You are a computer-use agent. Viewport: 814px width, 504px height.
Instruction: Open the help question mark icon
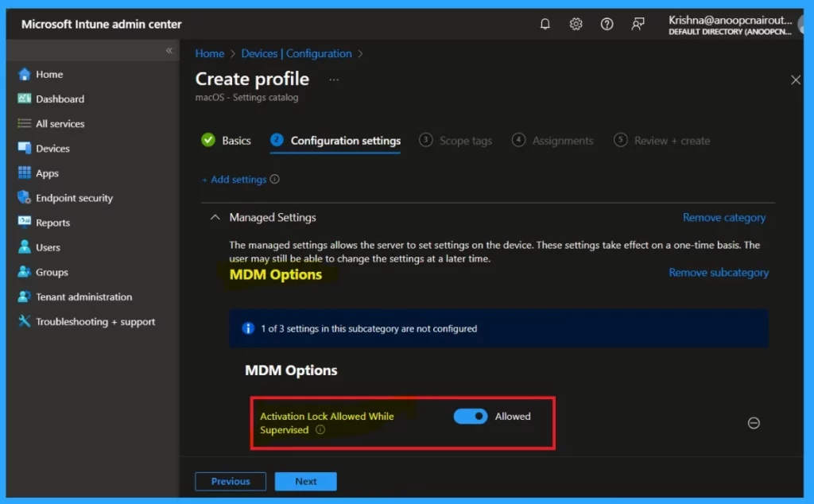(607, 24)
